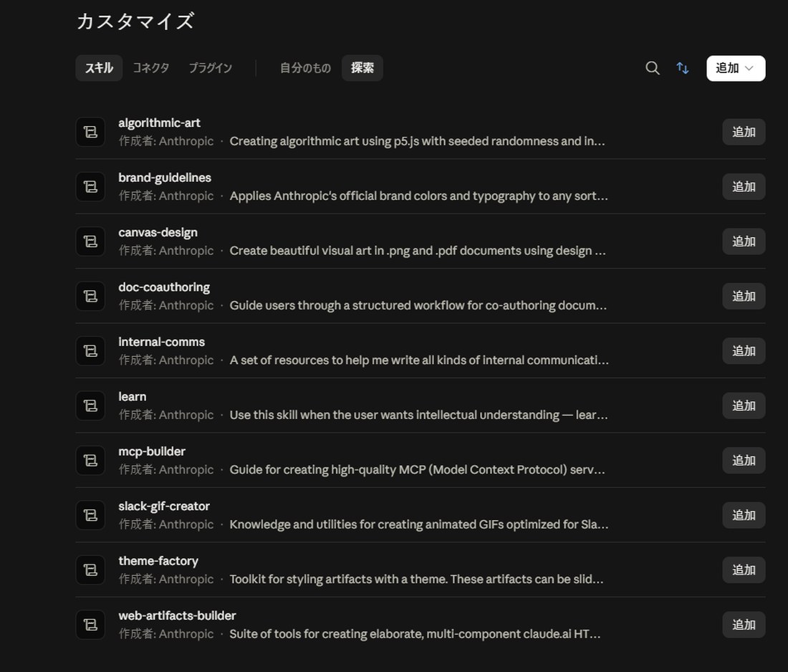Image resolution: width=788 pixels, height=672 pixels.
Task: Switch to the コネクタ tab
Action: coord(150,68)
